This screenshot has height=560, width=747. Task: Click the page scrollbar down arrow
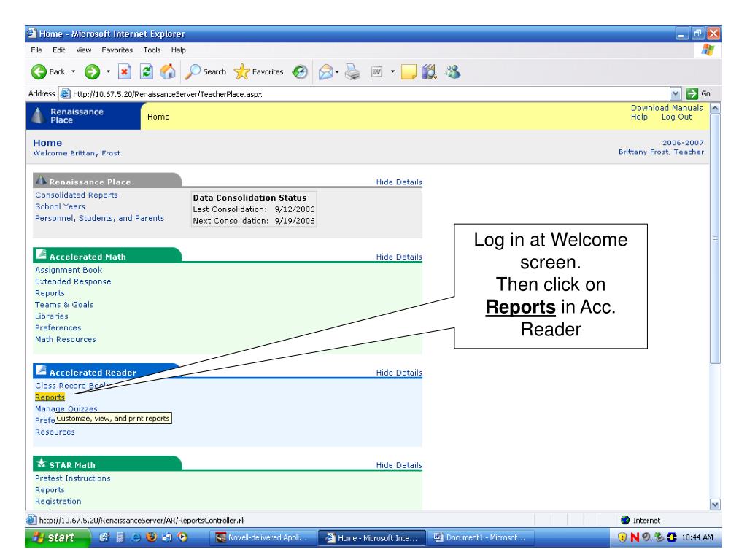tap(715, 505)
